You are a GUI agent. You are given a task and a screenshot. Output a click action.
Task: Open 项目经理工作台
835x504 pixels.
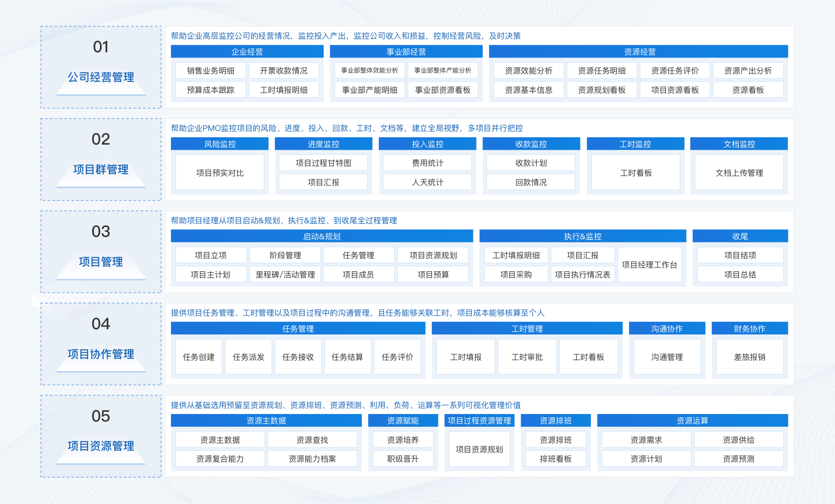pos(649,265)
